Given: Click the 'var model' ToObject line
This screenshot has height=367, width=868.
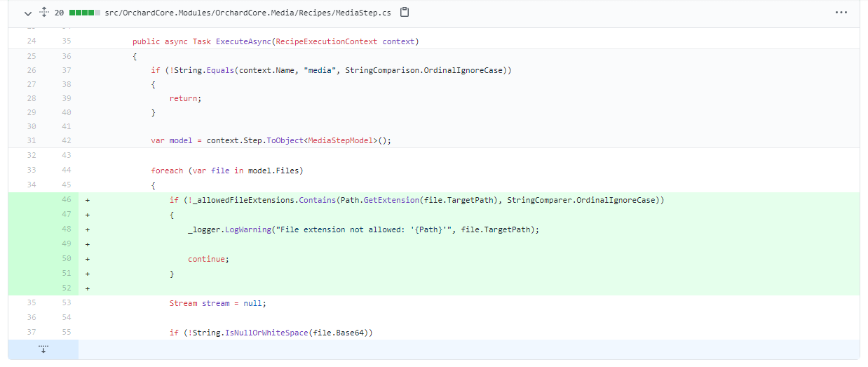Looking at the screenshot, I should coord(271,140).
